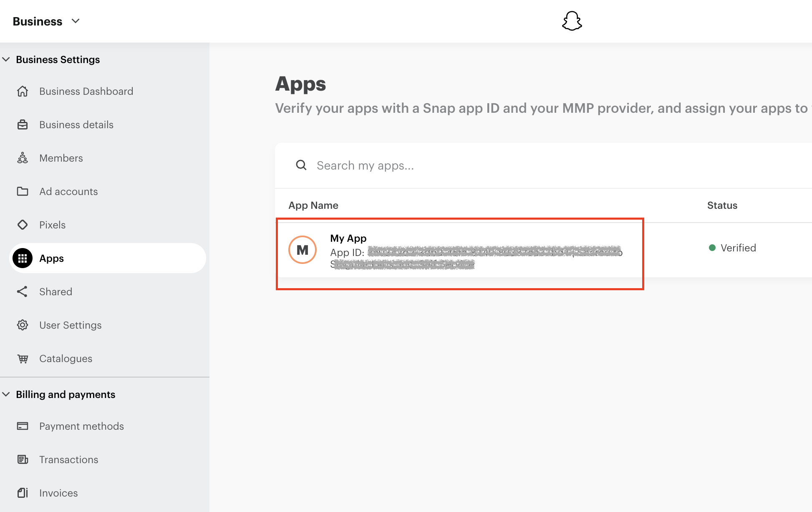Click the Business Dashboard home icon
Viewport: 812px width, 512px height.
(x=23, y=91)
